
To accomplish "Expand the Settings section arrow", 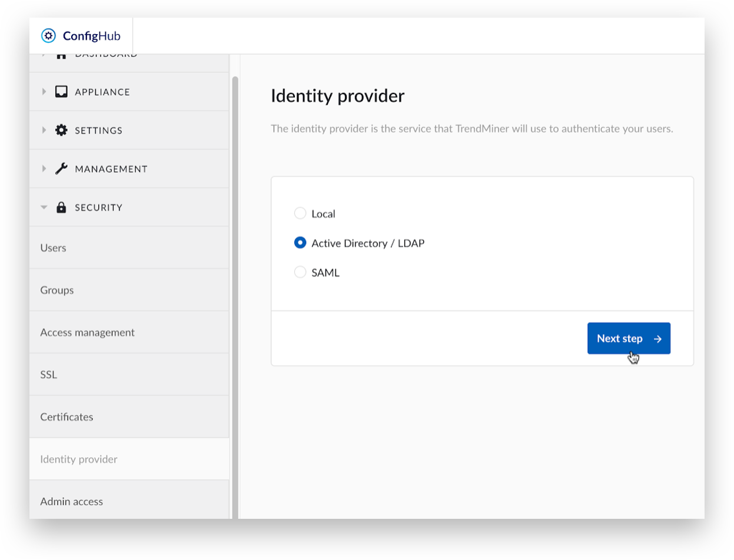I will [44, 130].
